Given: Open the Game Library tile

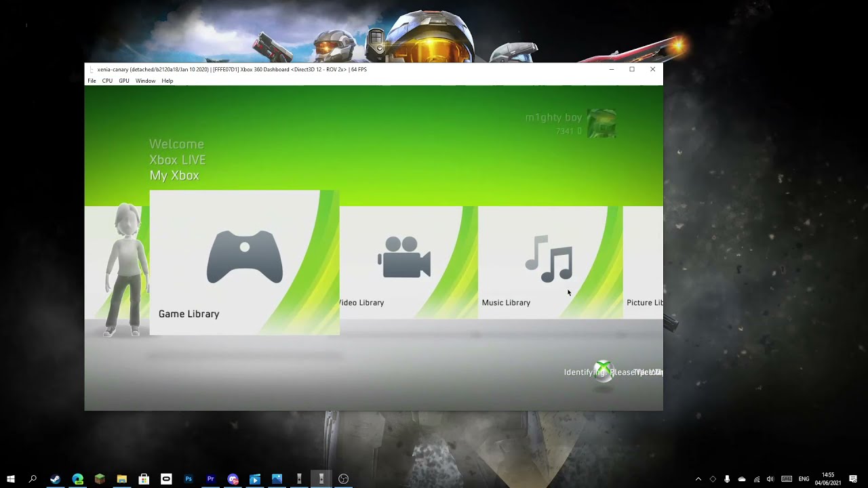Looking at the screenshot, I should [244, 262].
